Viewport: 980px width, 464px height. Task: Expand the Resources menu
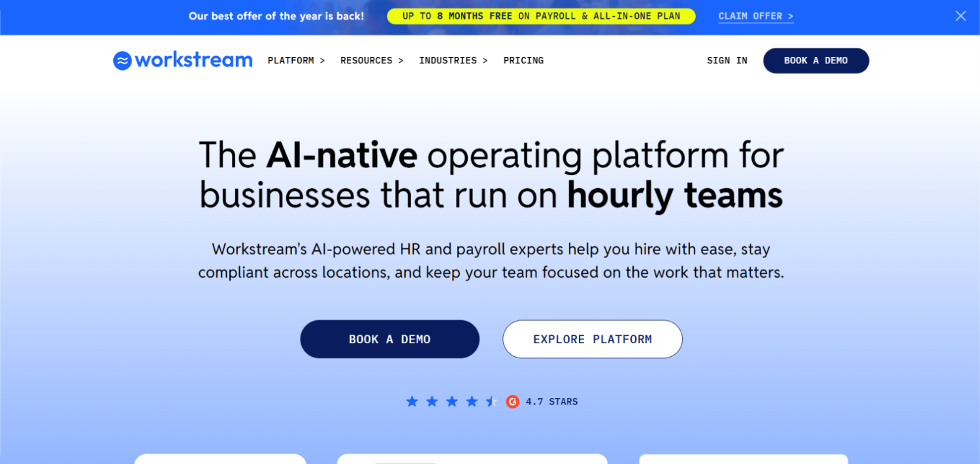372,60
